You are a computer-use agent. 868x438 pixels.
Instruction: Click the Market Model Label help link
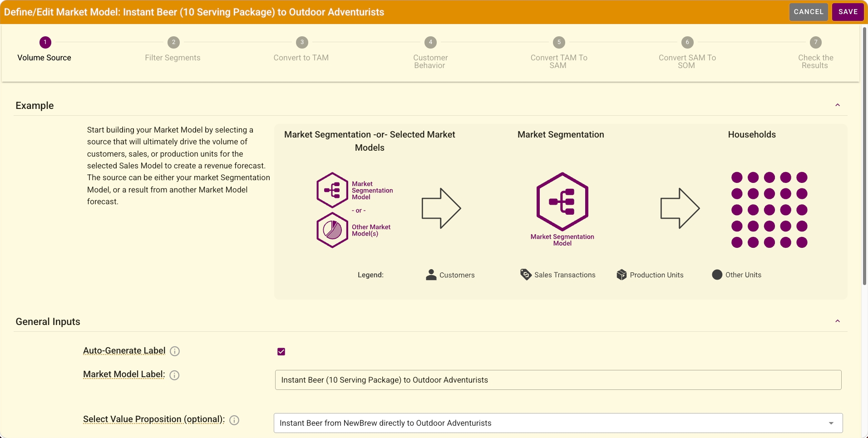[124, 374]
